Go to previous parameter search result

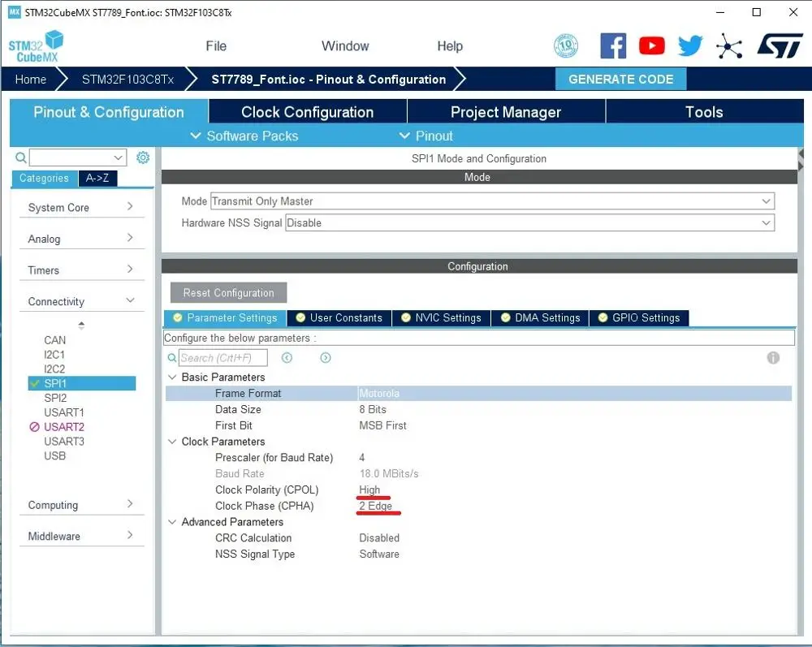coord(287,358)
